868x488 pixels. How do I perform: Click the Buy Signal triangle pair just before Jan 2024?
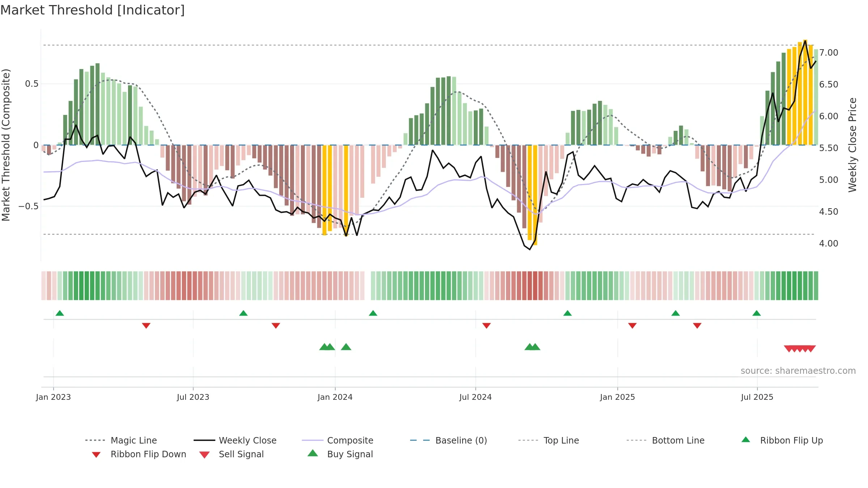pyautogui.click(x=327, y=347)
